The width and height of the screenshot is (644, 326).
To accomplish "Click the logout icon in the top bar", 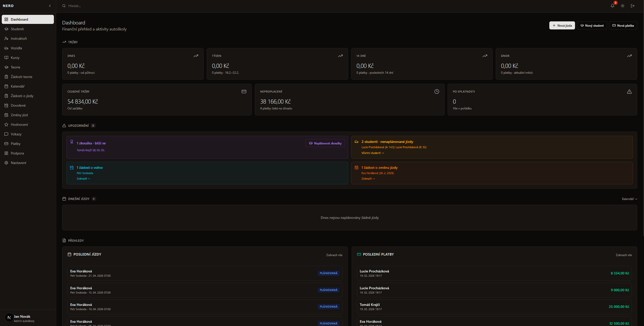I will [x=633, y=6].
